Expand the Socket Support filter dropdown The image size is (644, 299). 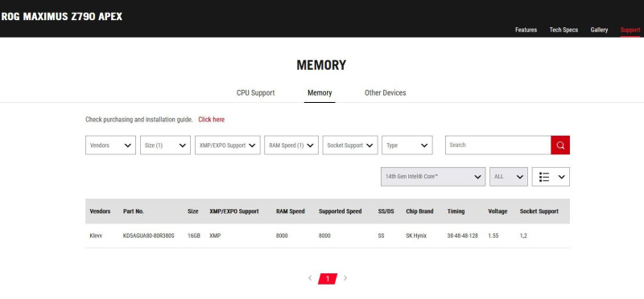pos(350,145)
